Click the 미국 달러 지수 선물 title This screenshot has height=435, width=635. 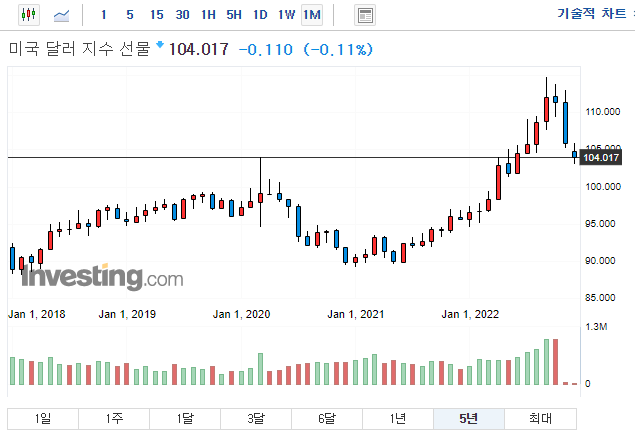tap(80, 49)
